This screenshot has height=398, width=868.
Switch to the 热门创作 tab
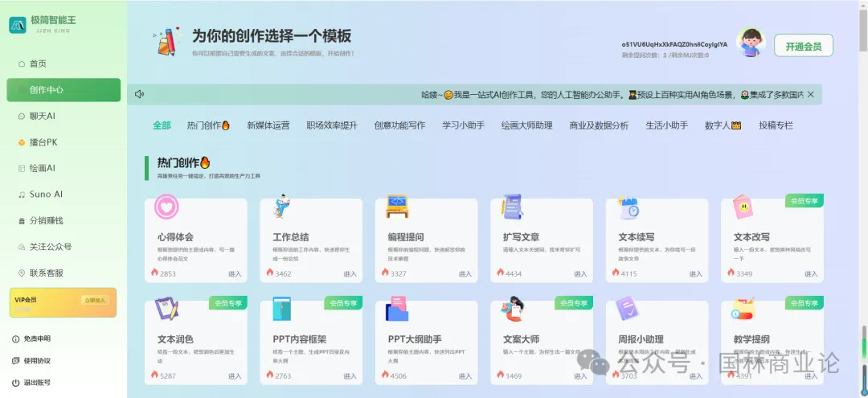pos(208,125)
